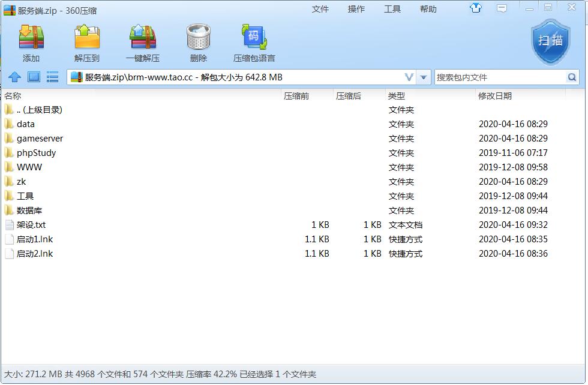This screenshot has width=588, height=385.
Task: Click the 扫描 (Scan) shield icon
Action: click(x=550, y=41)
